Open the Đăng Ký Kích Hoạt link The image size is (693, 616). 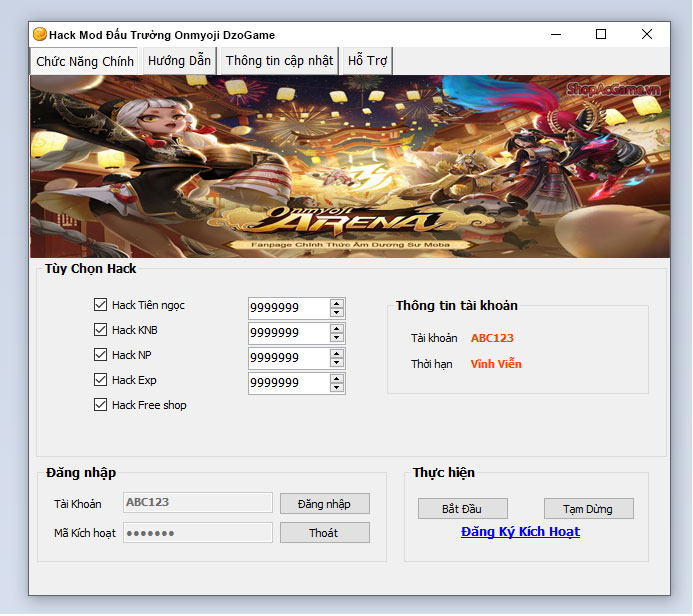520,532
